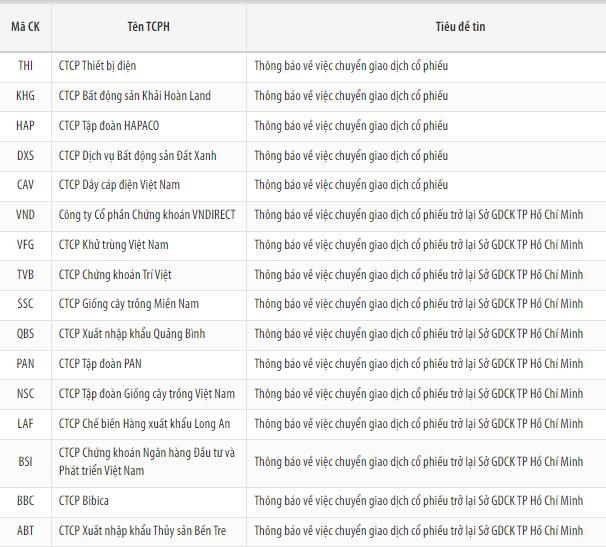The width and height of the screenshot is (606, 547).
Task: Click NSC announcement title text
Action: point(418,394)
